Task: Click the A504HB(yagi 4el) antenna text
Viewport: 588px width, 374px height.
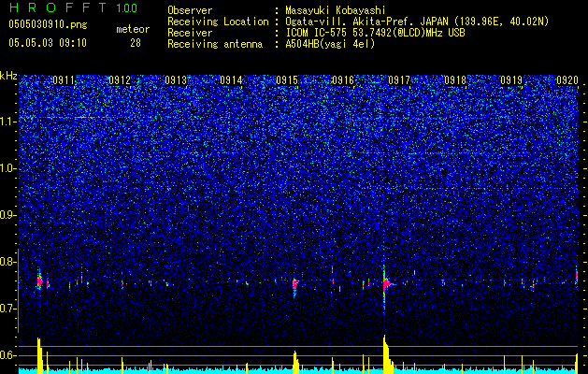Action: tap(330, 44)
